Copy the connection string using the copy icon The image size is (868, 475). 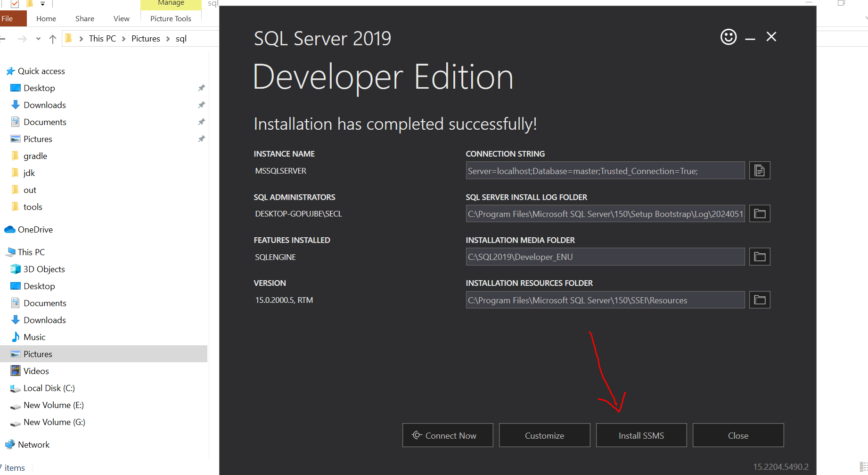click(x=760, y=170)
